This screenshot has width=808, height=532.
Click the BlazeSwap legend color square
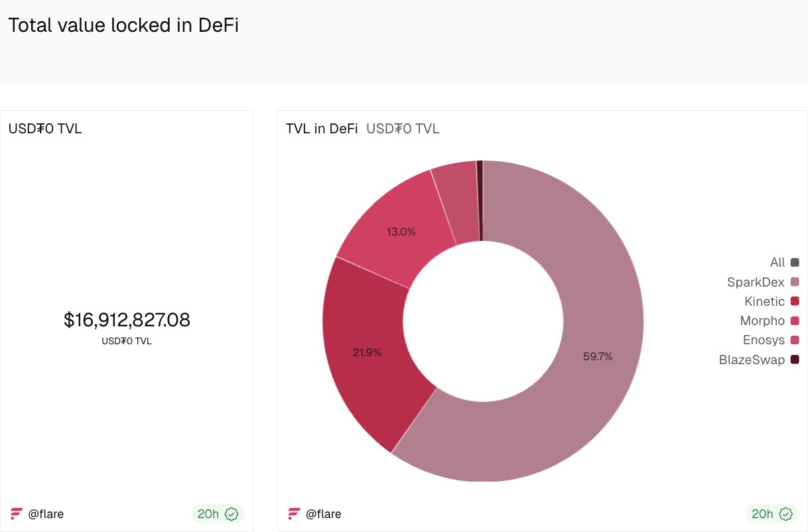click(x=795, y=360)
